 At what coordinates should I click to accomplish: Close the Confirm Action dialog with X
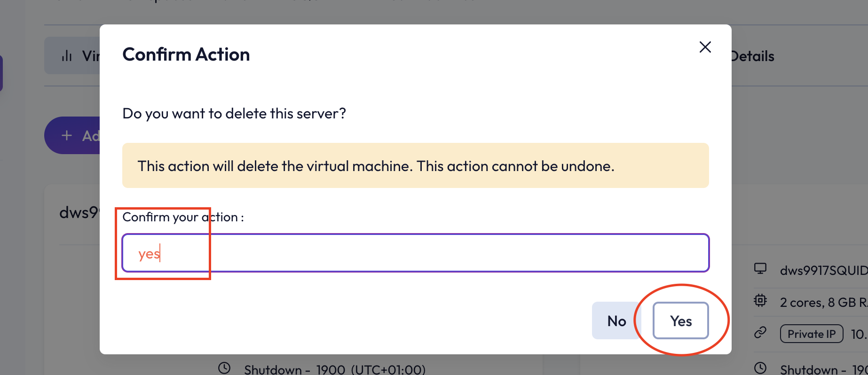[x=705, y=47]
